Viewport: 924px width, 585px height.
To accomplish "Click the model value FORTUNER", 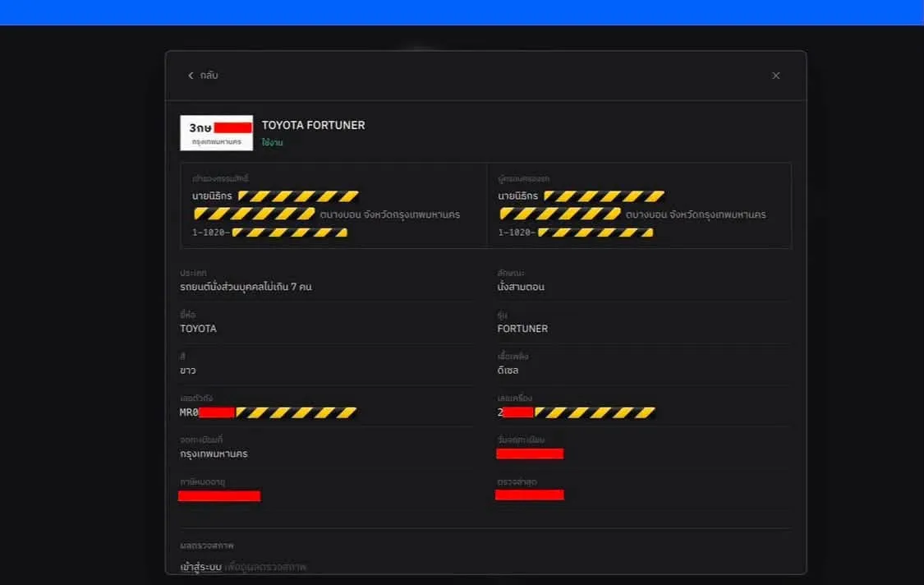I will 522,329.
